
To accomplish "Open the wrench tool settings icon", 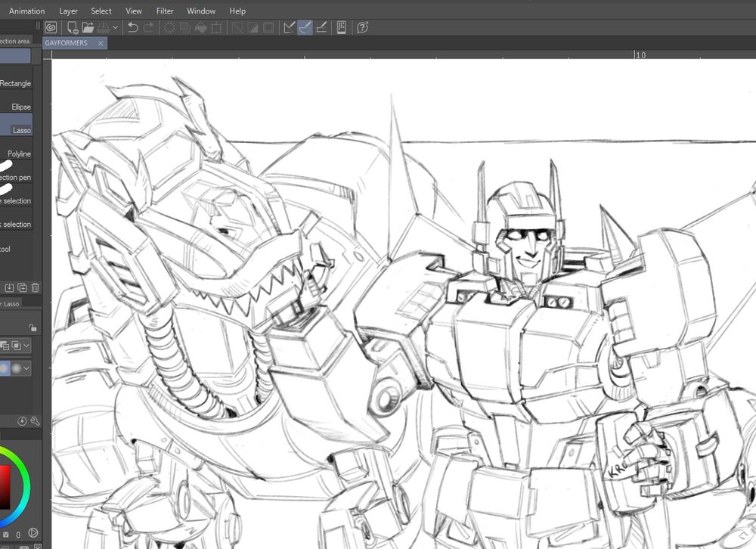I will coord(35,421).
